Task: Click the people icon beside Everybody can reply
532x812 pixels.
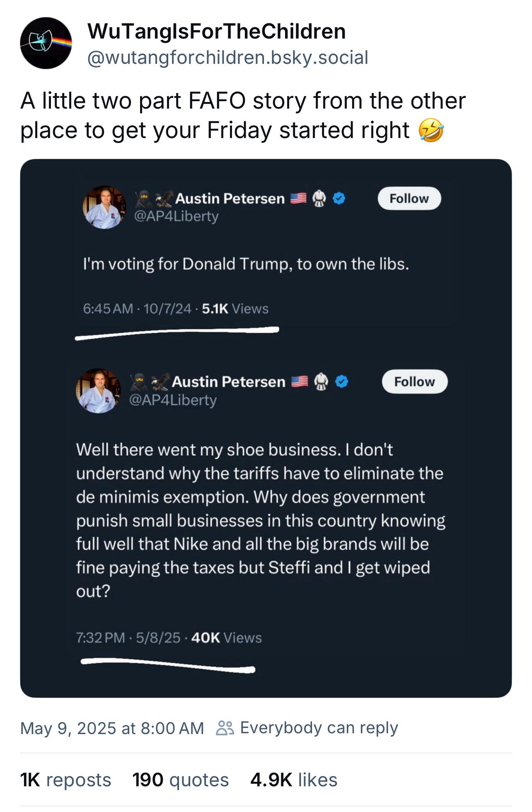Action: click(x=225, y=728)
